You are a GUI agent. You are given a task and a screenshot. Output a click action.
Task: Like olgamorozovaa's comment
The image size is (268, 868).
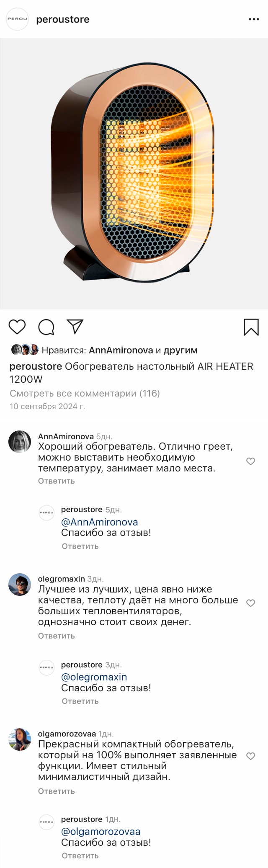point(250,756)
